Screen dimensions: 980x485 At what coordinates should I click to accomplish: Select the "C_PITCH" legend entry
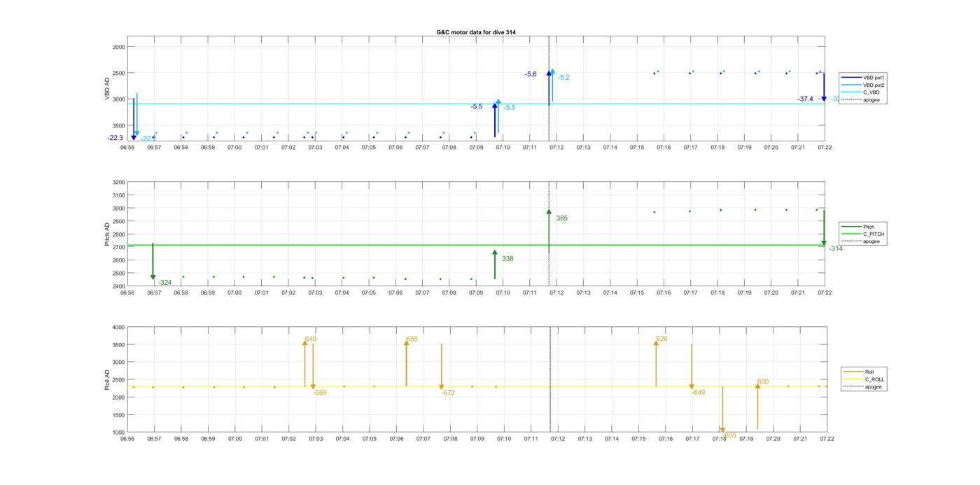(864, 234)
